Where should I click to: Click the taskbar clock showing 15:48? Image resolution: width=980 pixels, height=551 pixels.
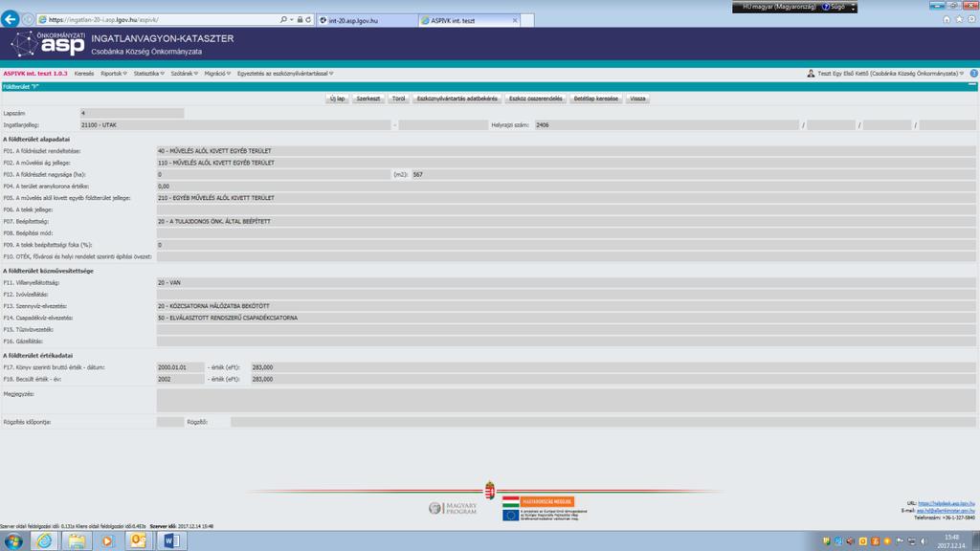[x=951, y=541]
